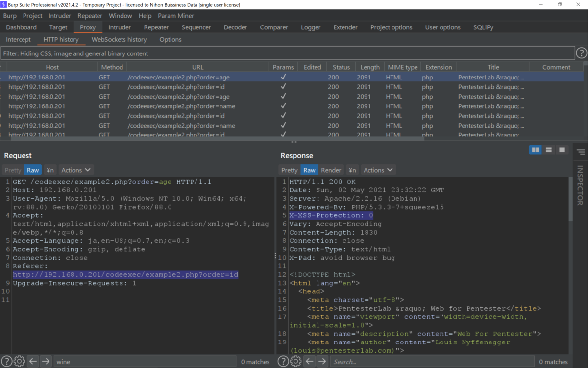The image size is (588, 368).
Task: Open the Project menu
Action: (32, 16)
